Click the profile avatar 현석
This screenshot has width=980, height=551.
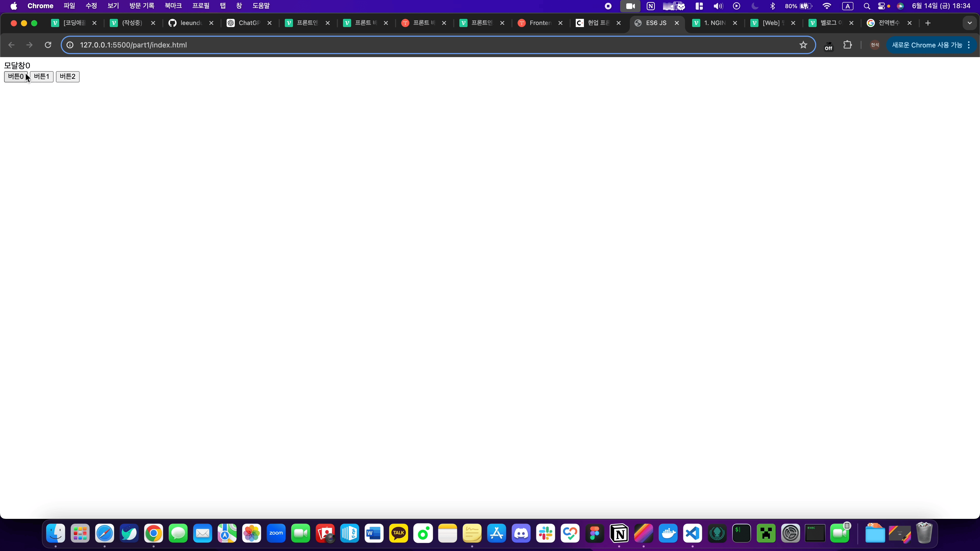(875, 45)
